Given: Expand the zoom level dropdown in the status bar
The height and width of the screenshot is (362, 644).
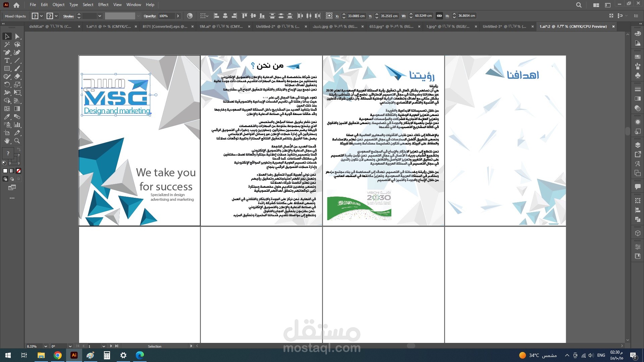Looking at the screenshot, I should click(45, 346).
